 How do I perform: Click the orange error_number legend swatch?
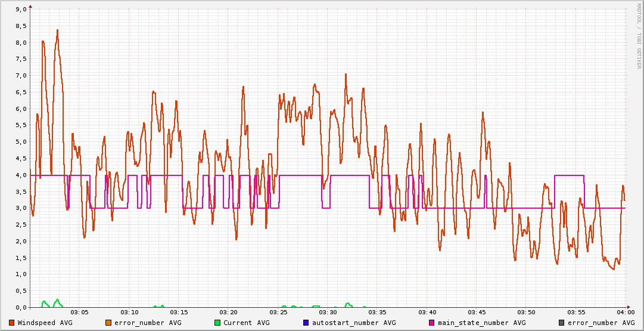coord(108,323)
